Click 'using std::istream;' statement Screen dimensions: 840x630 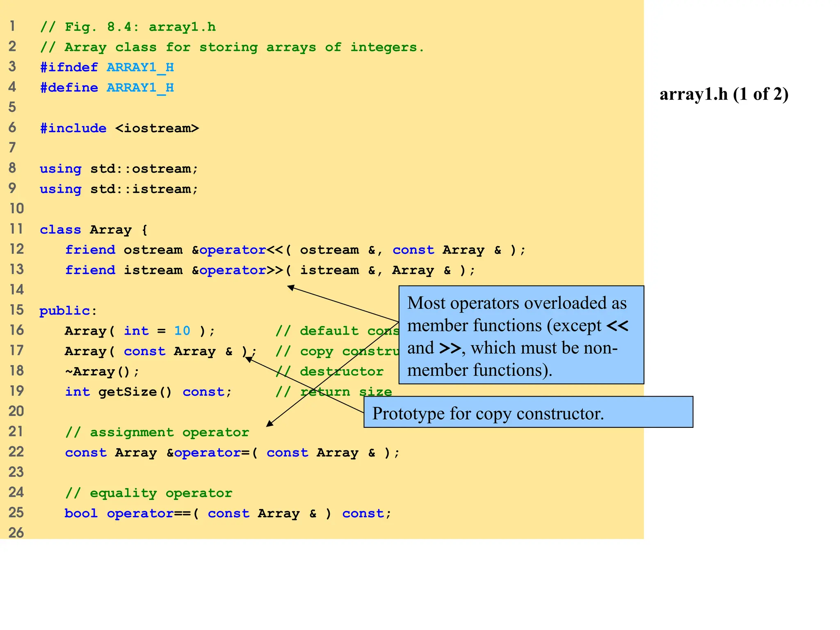(119, 189)
